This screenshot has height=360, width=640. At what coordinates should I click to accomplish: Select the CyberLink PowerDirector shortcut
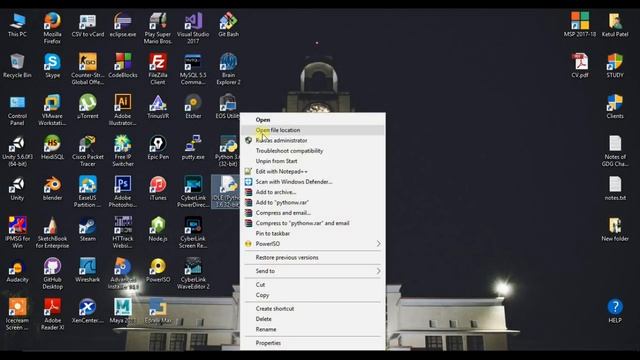(x=193, y=192)
